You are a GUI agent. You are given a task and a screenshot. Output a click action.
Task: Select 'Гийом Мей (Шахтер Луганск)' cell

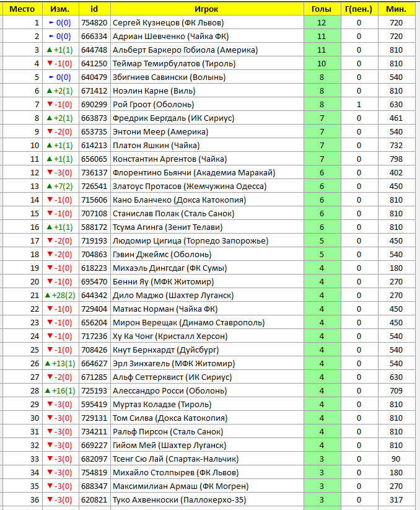pyautogui.click(x=207, y=446)
